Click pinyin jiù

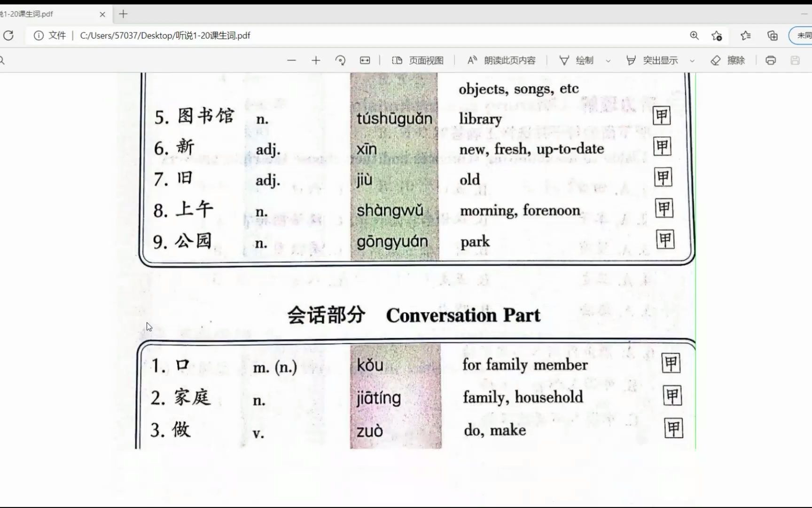364,180
